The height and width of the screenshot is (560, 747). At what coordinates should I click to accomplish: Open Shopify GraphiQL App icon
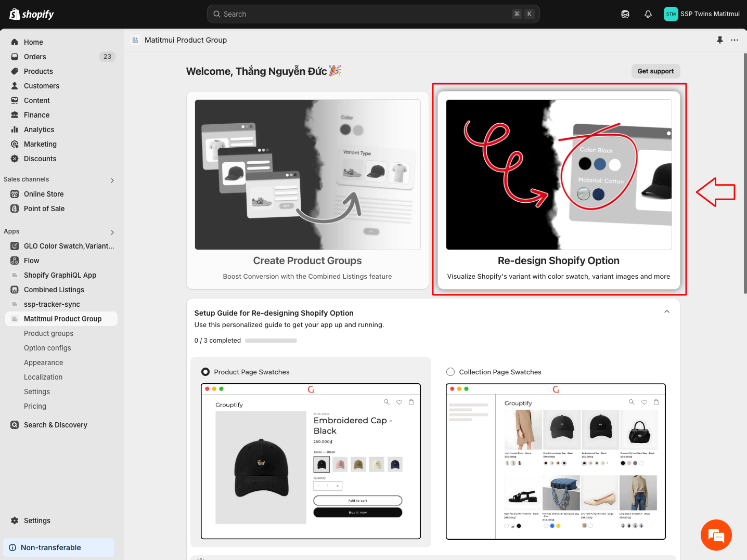(15, 275)
